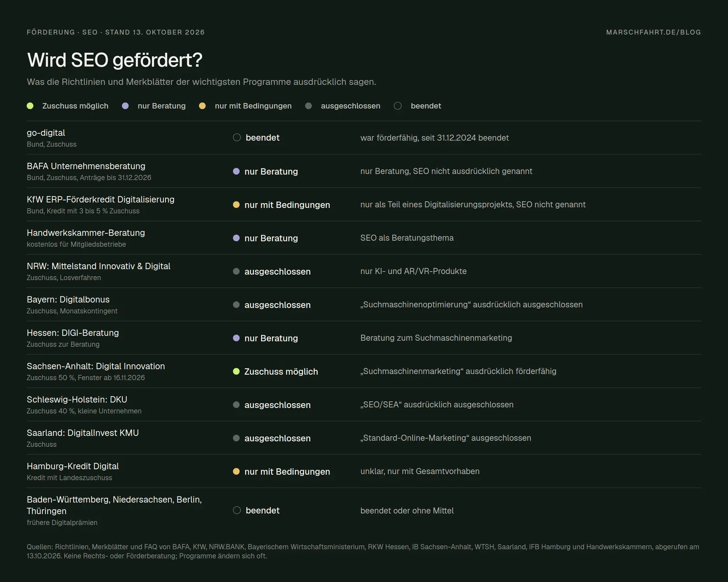Click the orange status dot in KfW ERP-Förderkredit row

236,205
